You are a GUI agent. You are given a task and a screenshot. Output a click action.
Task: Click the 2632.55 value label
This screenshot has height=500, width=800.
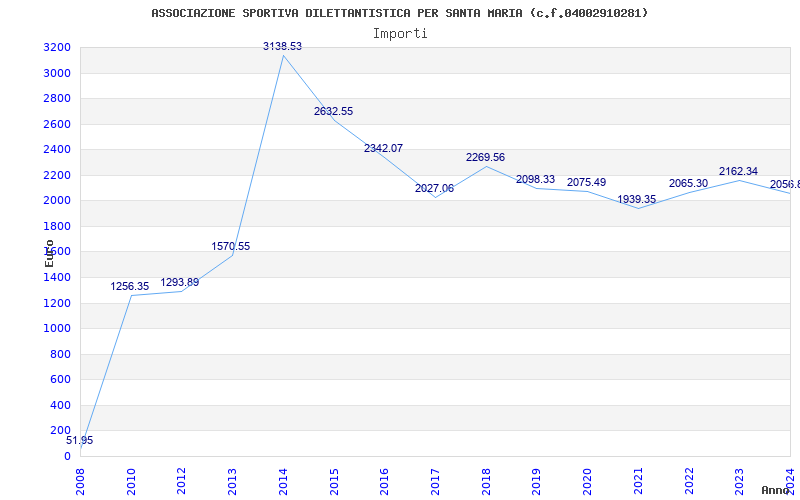coord(333,111)
